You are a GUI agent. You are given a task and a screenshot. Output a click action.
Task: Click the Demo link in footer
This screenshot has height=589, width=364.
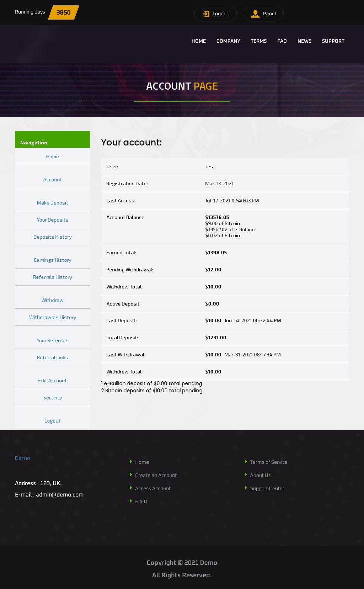pos(22,458)
